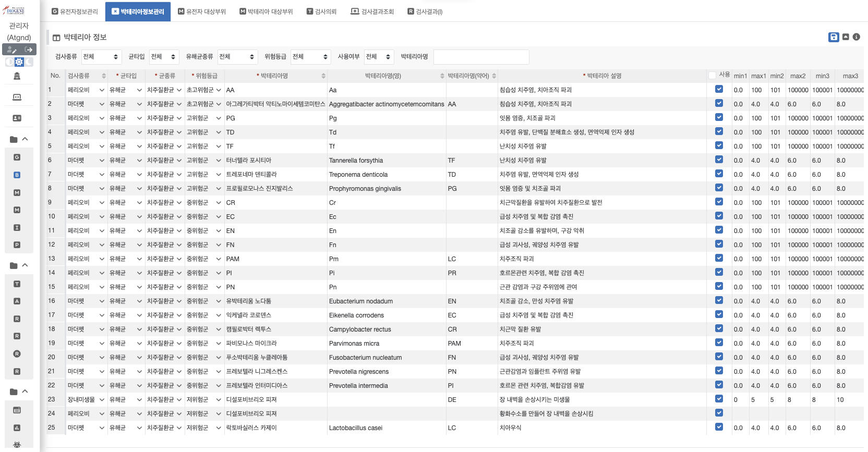Screen dimensions: 868x452
Task: Click the sidebar G square icon
Action: (17, 157)
